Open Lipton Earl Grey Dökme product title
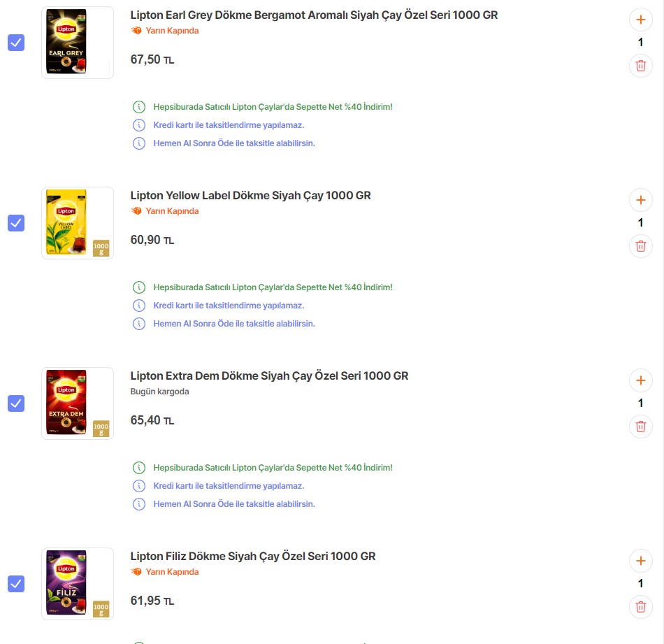The width and height of the screenshot is (664, 644). 314,15
